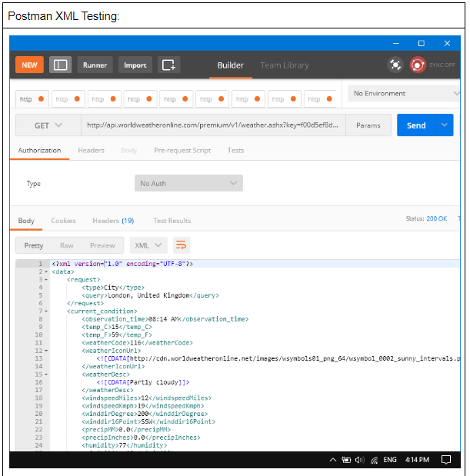The height and width of the screenshot is (476, 470).
Task: Open the GET method dropdown
Action: [48, 125]
